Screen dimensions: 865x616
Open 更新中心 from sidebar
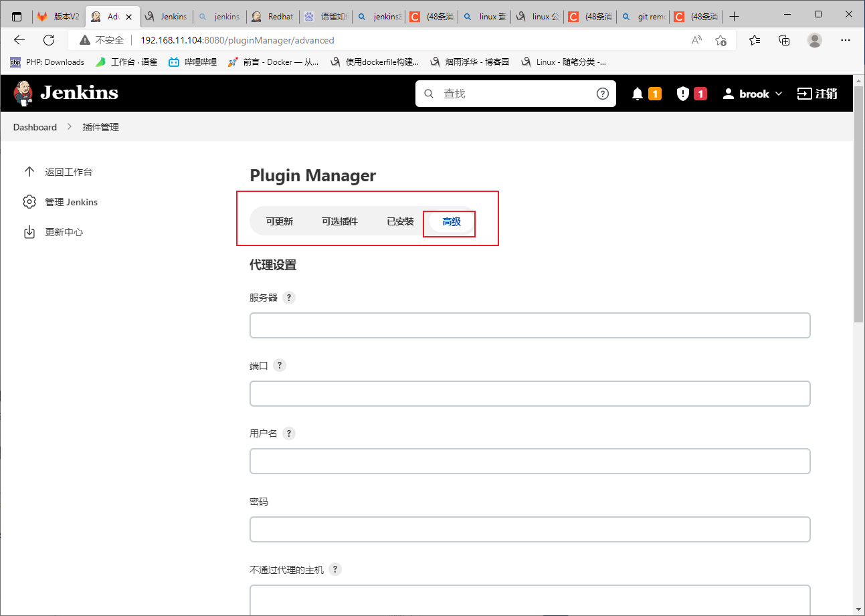(x=64, y=232)
